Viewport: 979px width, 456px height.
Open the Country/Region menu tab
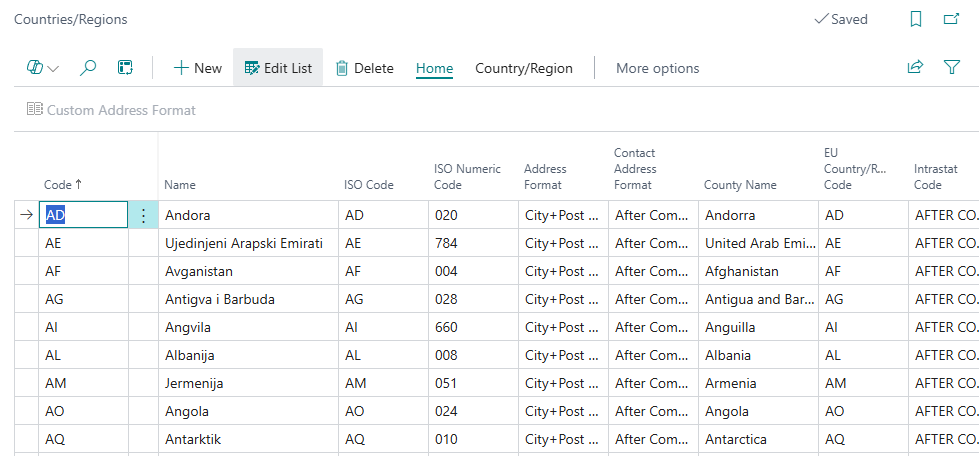[x=523, y=68]
